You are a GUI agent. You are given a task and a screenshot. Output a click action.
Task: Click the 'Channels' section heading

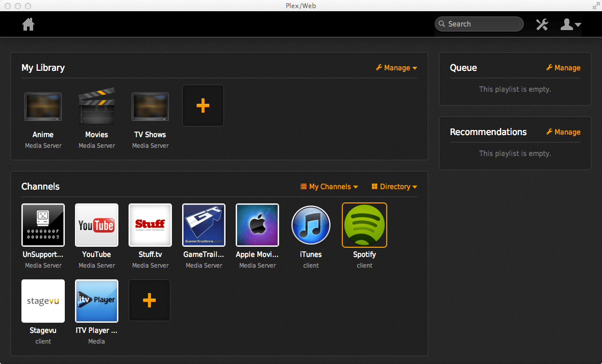(x=40, y=187)
